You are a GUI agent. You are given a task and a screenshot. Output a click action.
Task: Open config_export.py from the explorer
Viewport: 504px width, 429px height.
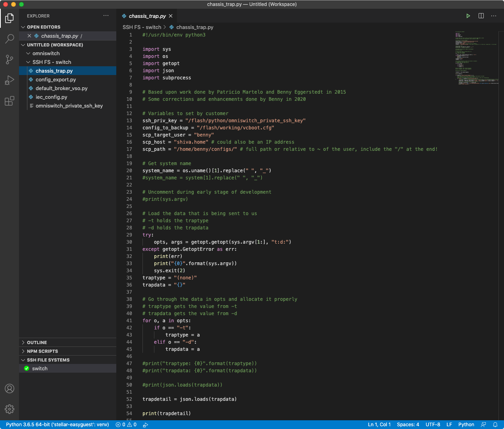[56, 80]
